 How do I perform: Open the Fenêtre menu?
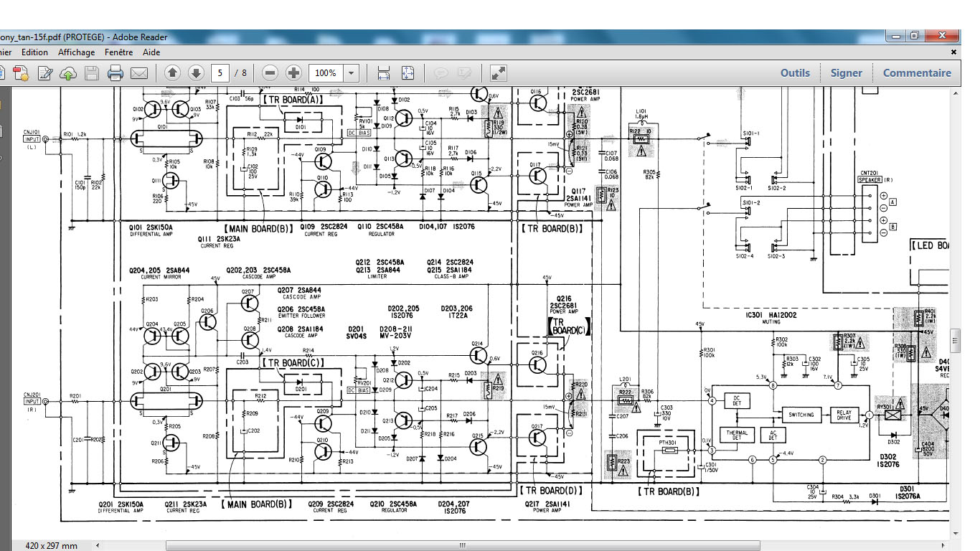pos(118,52)
